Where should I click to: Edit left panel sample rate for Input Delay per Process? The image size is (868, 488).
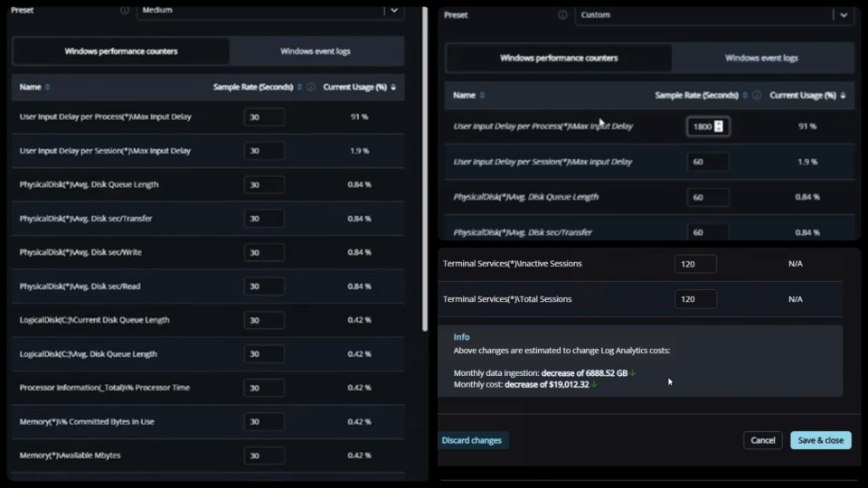(264, 117)
